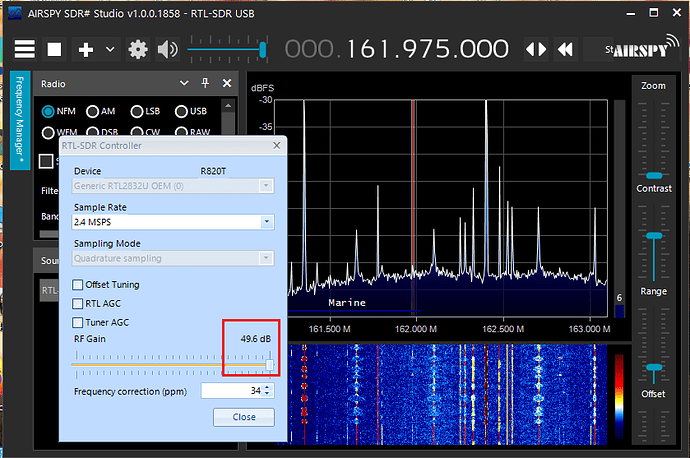
Task: Select the AM radio mode
Action: 92,112
